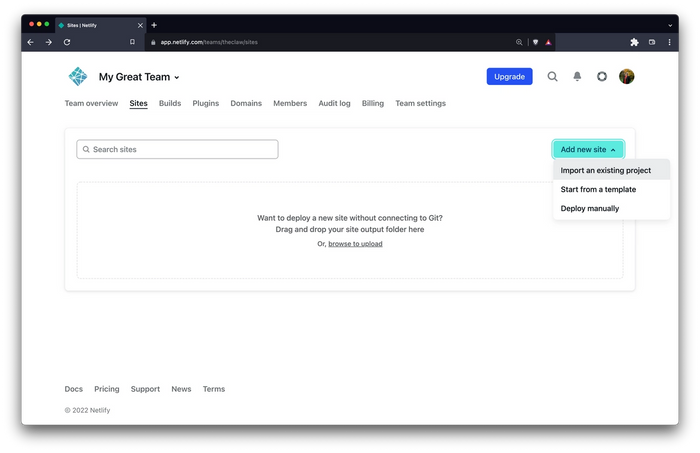
Task: Open the Terms footer link
Action: pyautogui.click(x=214, y=389)
